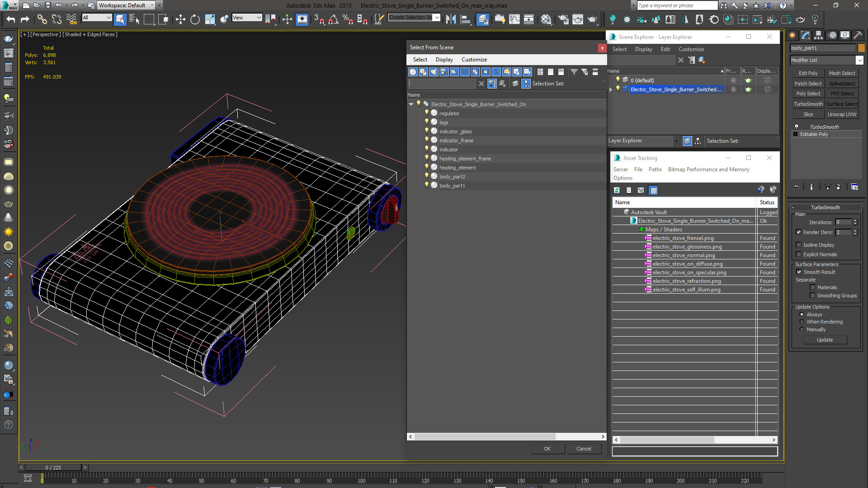The width and height of the screenshot is (868, 488).
Task: Click the Edit Poly modifier button
Action: 808,73
